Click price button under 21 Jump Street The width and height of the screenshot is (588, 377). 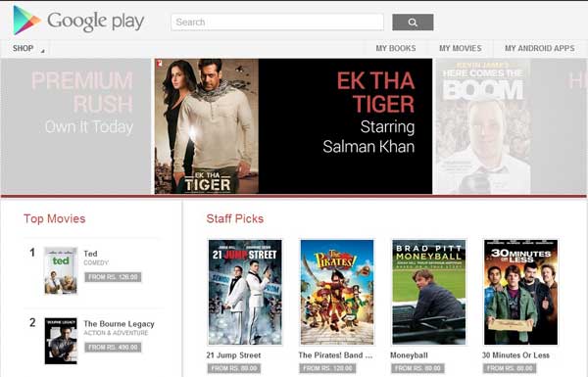[234, 368]
